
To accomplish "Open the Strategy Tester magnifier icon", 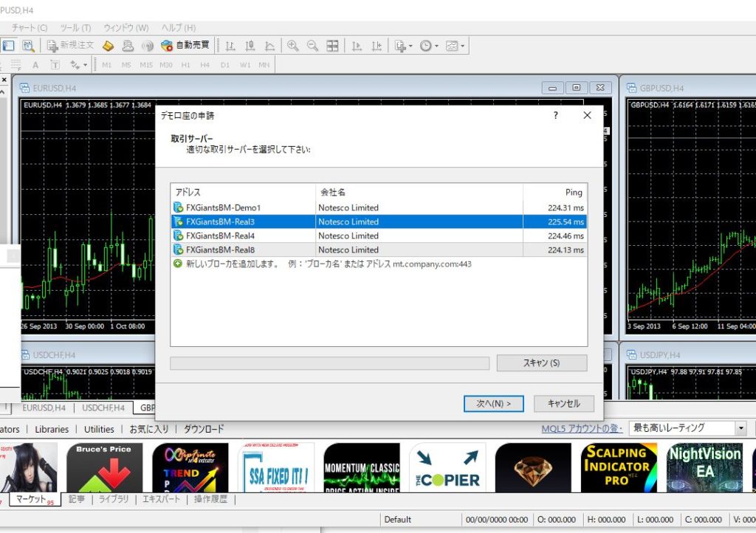I will (x=29, y=46).
